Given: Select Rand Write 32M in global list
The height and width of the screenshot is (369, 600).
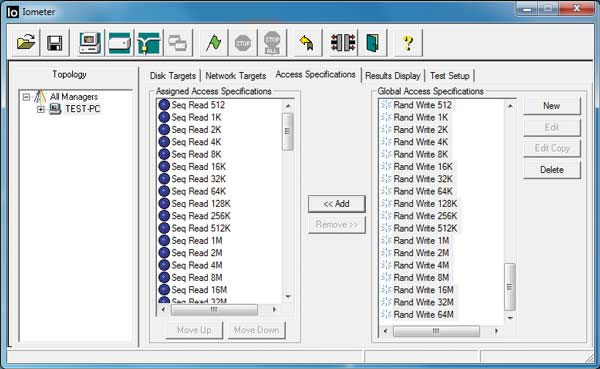Looking at the screenshot, I should pyautogui.click(x=423, y=302).
